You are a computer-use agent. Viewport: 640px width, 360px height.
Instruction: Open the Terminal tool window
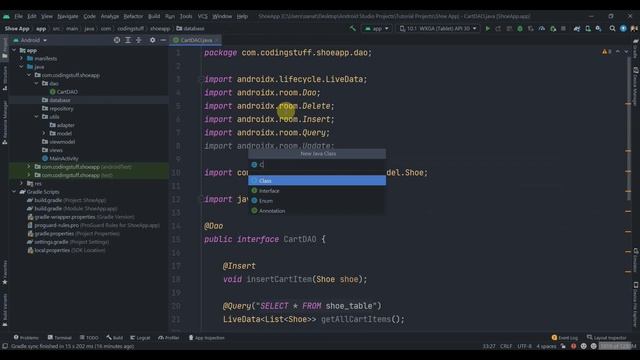tap(60, 338)
